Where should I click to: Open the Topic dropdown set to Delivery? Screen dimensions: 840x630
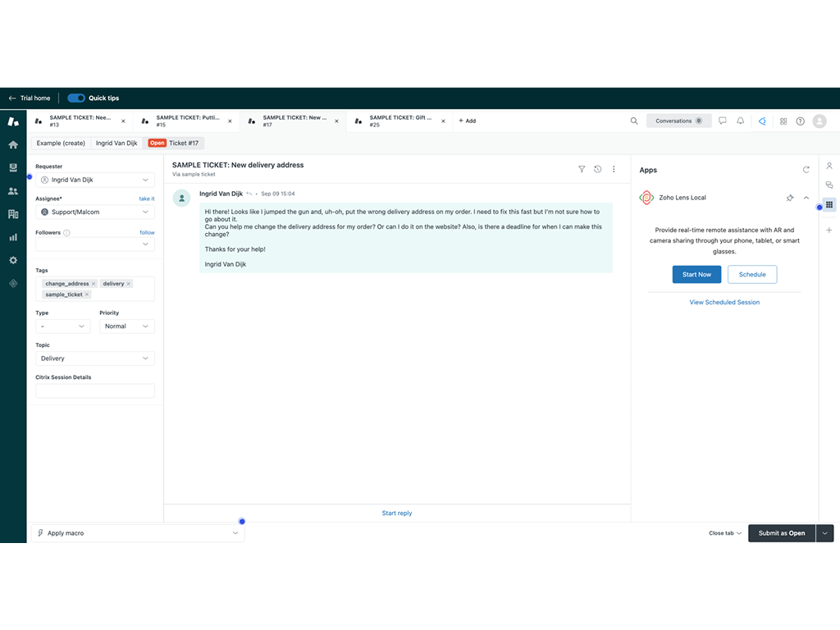tap(95, 358)
